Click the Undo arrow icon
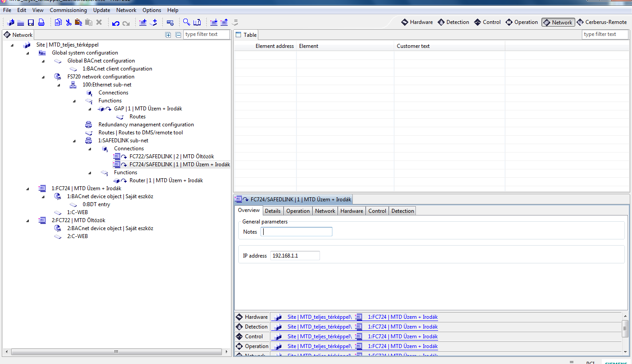Viewport: 632px width, 364px height. point(116,23)
